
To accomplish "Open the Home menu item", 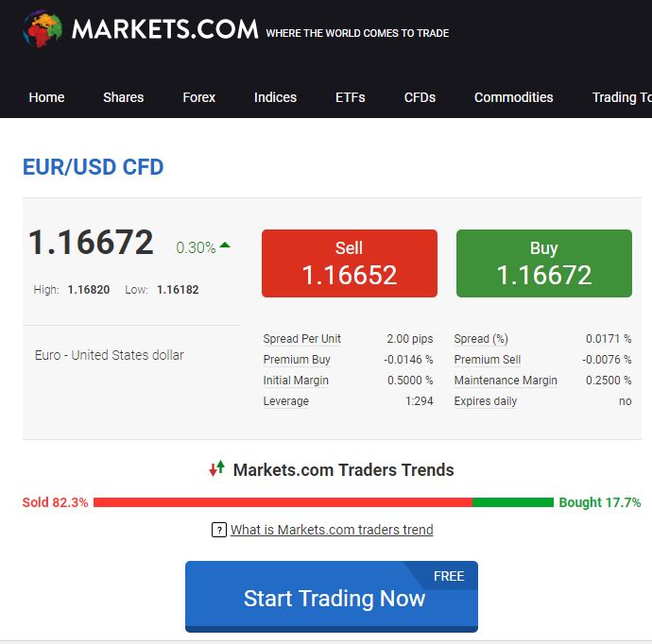I will [x=47, y=97].
